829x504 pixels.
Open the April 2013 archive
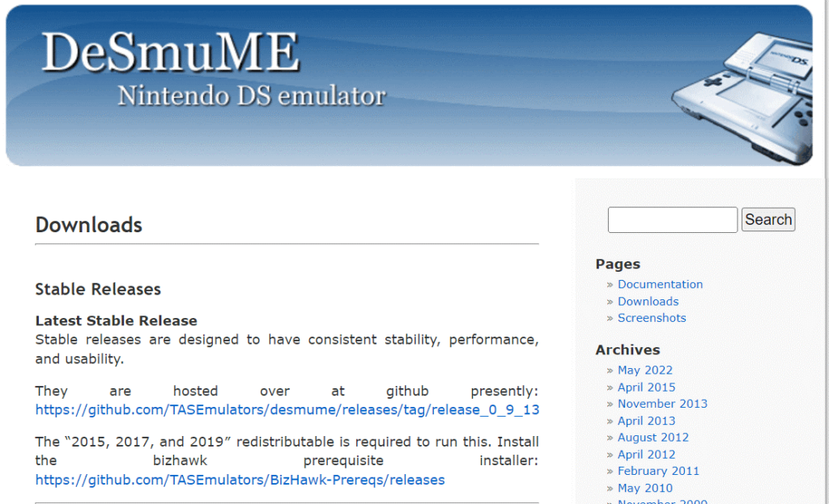tap(646, 421)
